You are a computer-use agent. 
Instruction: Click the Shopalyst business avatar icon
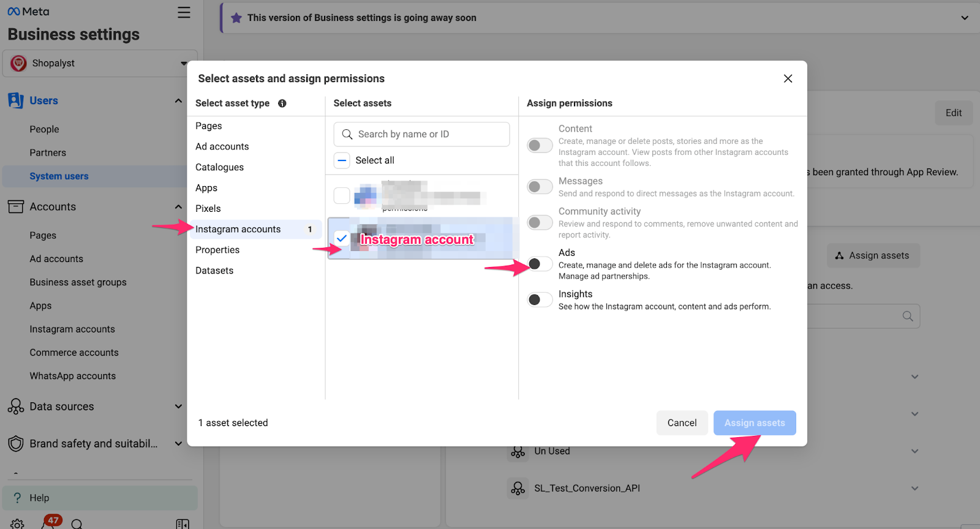tap(18, 63)
